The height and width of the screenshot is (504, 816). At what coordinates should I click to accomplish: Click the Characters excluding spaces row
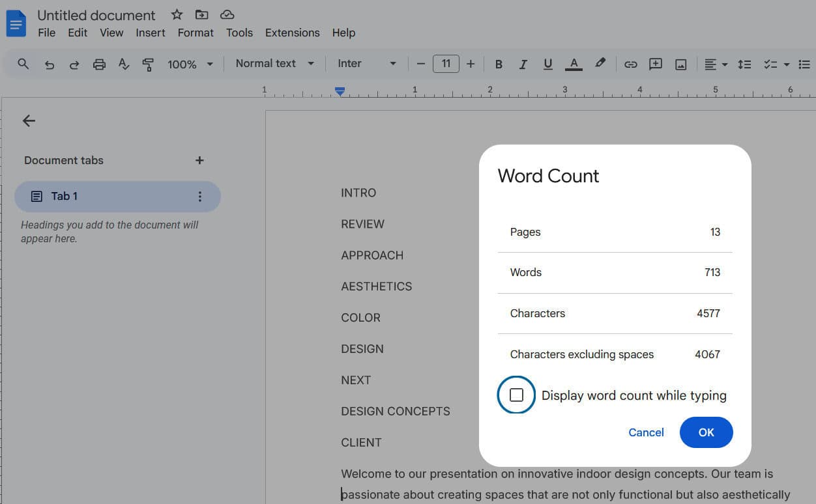coord(615,354)
